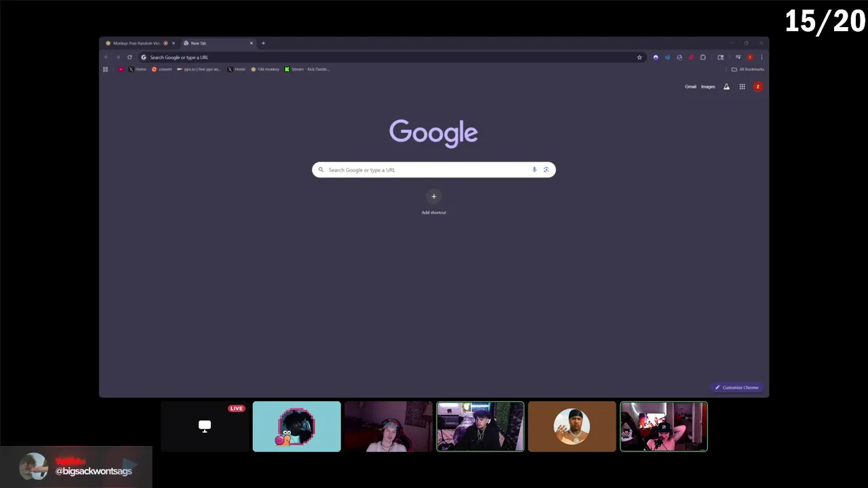Viewport: 868px width, 488px height.
Task: Open the purple cube extension icon
Action: point(679,57)
